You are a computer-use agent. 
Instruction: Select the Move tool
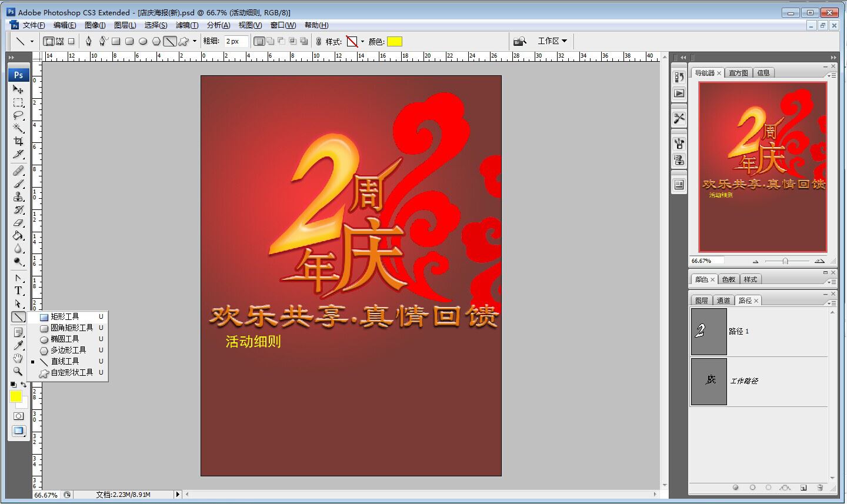coord(18,89)
